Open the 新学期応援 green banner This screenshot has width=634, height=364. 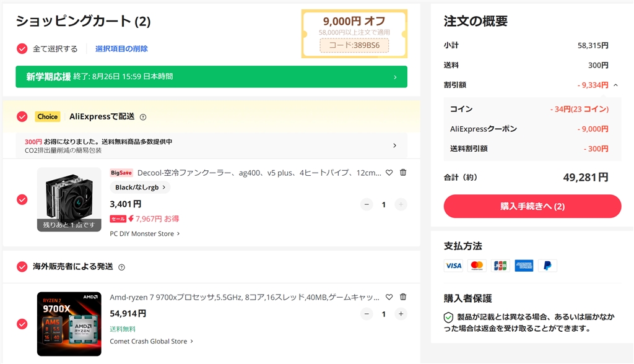(x=212, y=77)
